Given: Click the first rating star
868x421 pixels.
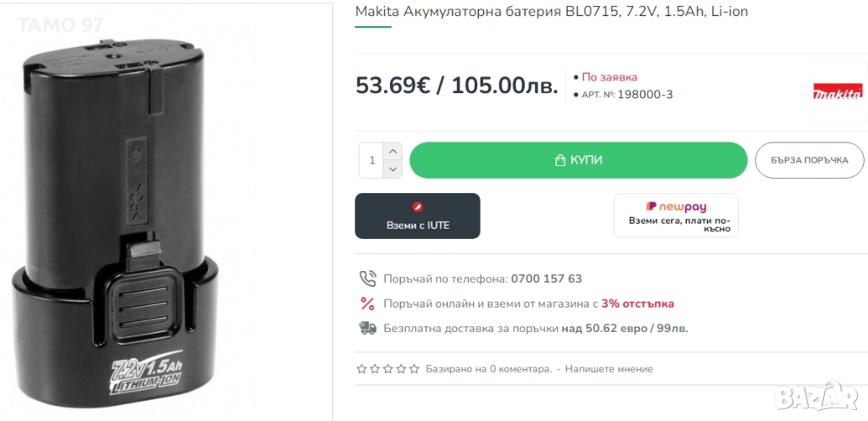Looking at the screenshot, I should click(x=362, y=369).
